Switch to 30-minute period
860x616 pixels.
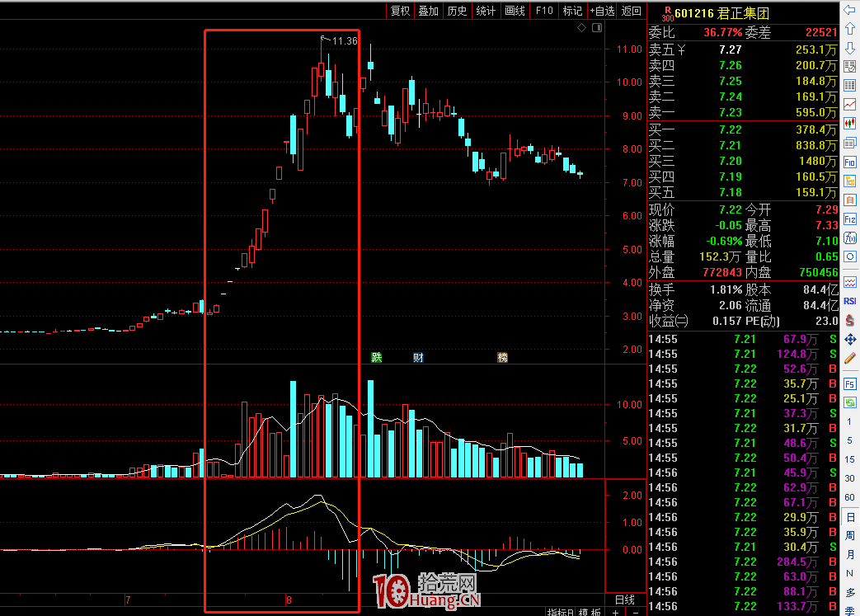[x=849, y=478]
